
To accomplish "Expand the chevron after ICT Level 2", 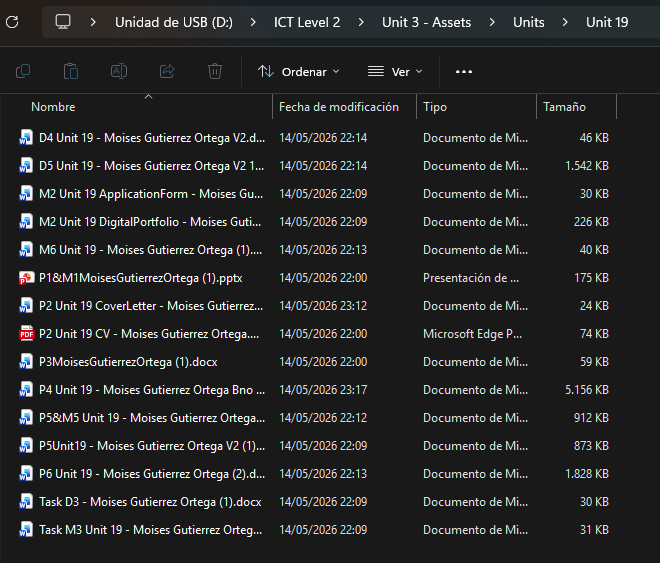I will 361,22.
